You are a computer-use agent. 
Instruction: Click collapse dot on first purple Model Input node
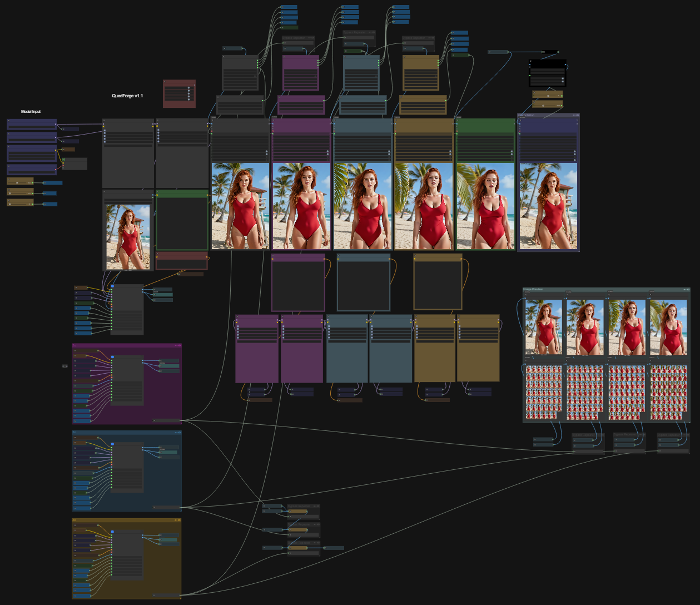[x=9, y=121]
